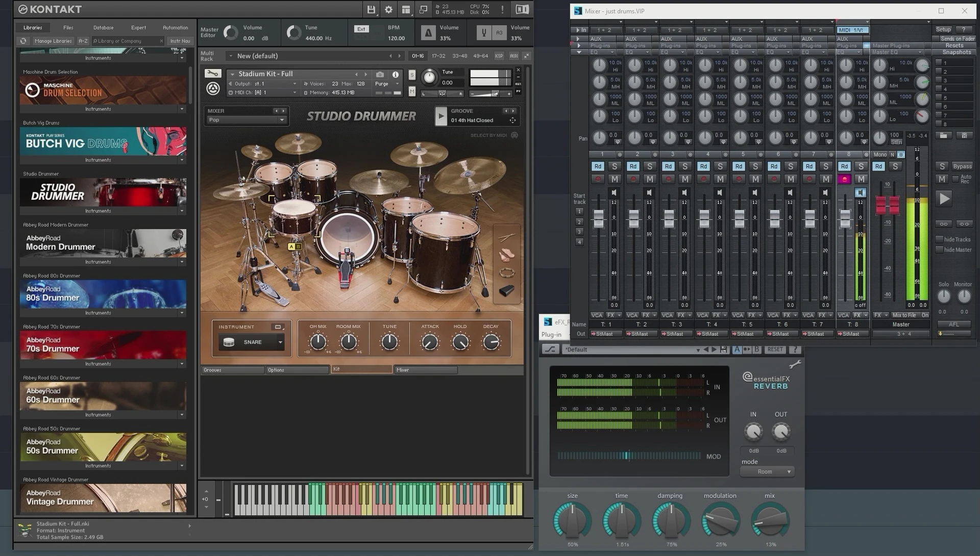Image resolution: width=980 pixels, height=556 pixels.
Task: Mute mixer channel 3
Action: pos(685,179)
